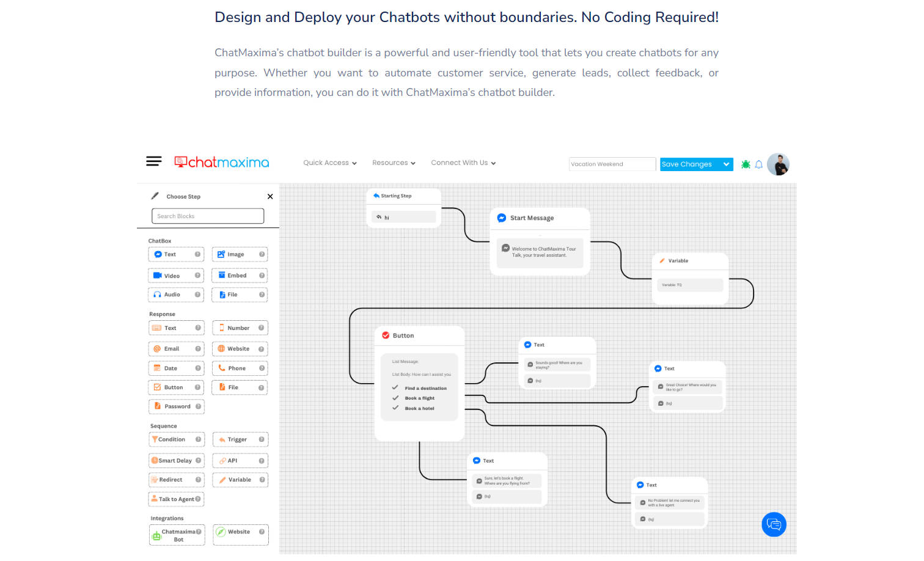The width and height of the screenshot is (924, 561).
Task: Expand the Connect With Us menu
Action: coord(463,163)
